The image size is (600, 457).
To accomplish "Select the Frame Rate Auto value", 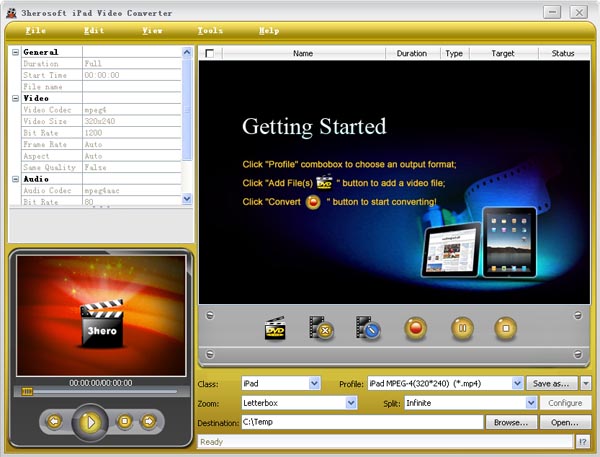I will (132, 144).
